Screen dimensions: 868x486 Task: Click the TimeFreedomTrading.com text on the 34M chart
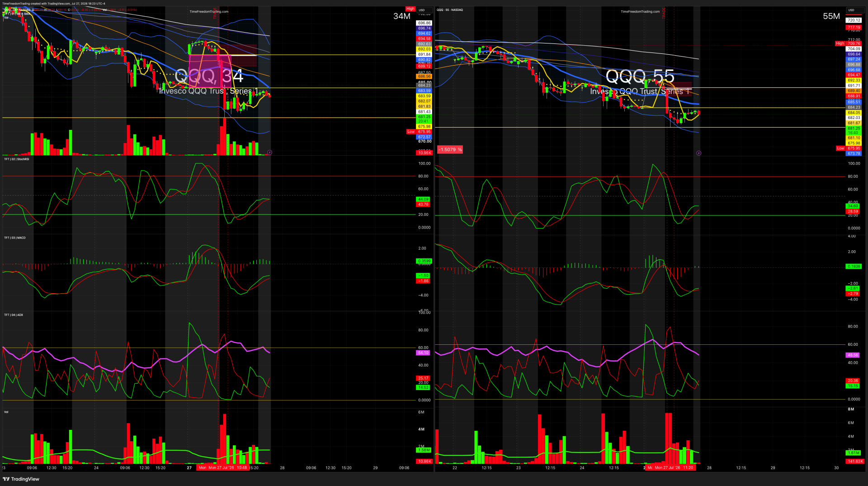click(x=209, y=12)
